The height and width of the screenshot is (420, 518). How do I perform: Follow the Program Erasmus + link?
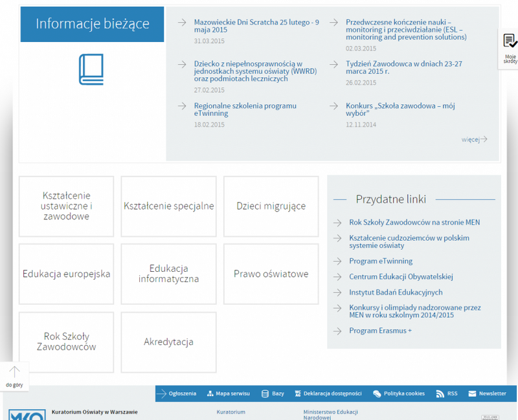click(379, 331)
